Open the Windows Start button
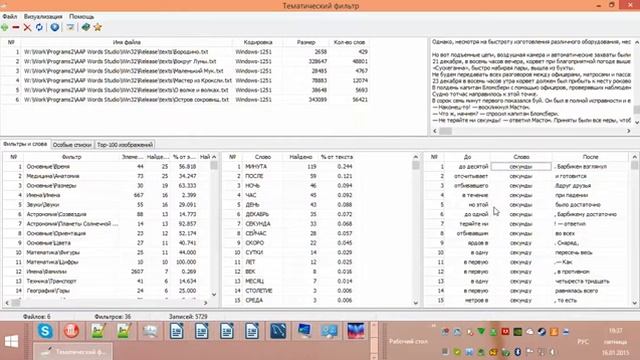The width and height of the screenshot is (640, 360). tap(11, 341)
